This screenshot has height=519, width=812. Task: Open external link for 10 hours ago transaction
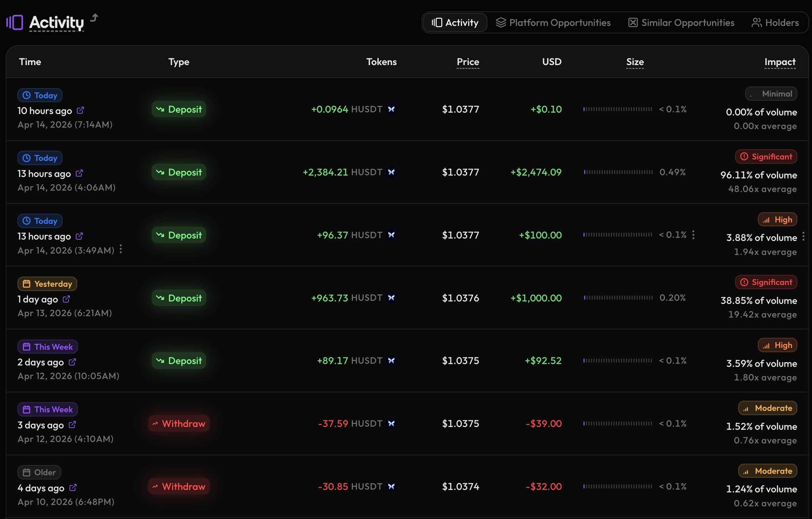coord(80,110)
